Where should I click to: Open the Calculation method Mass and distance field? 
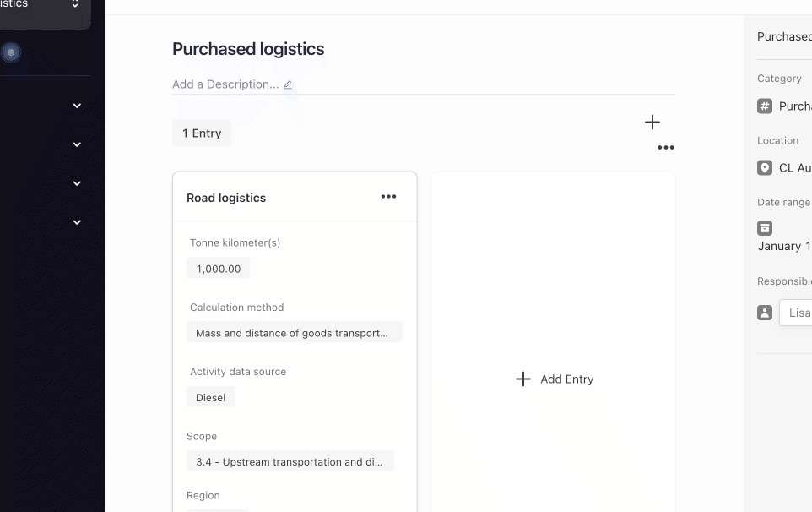point(294,332)
